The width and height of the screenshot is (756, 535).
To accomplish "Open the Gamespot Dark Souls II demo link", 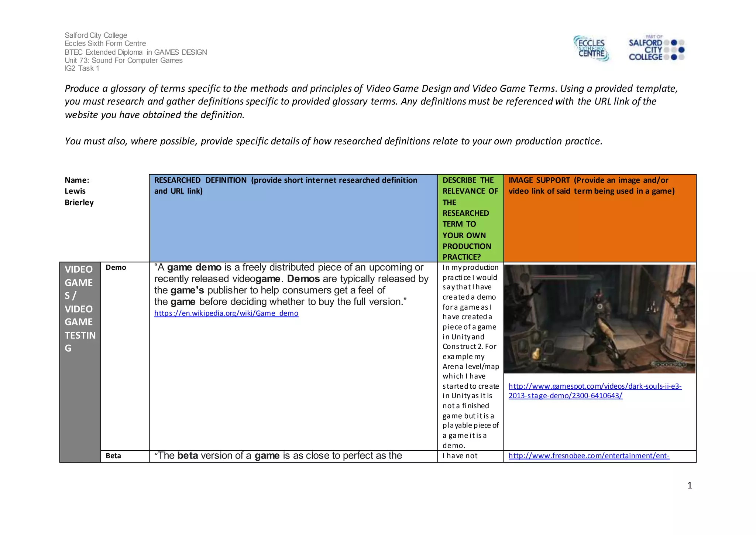I will click(595, 386).
